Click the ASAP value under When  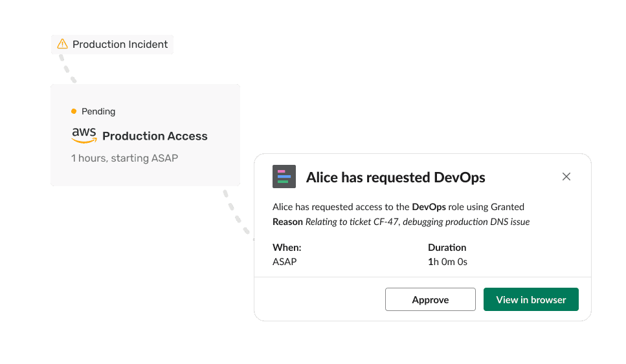(x=285, y=262)
